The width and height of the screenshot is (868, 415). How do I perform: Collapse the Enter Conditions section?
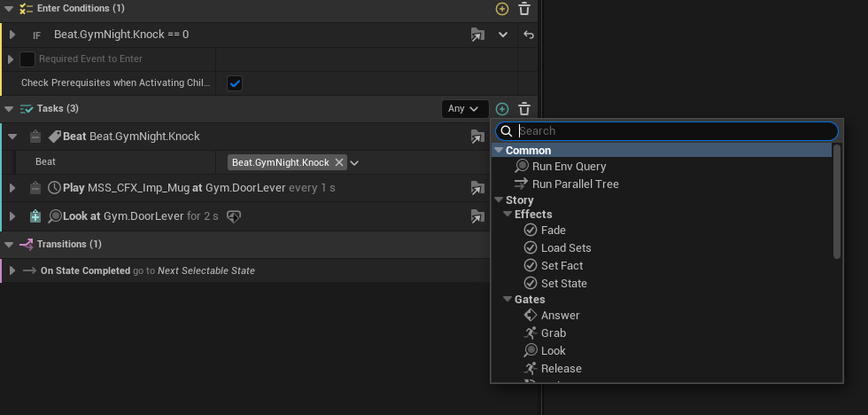[x=8, y=8]
